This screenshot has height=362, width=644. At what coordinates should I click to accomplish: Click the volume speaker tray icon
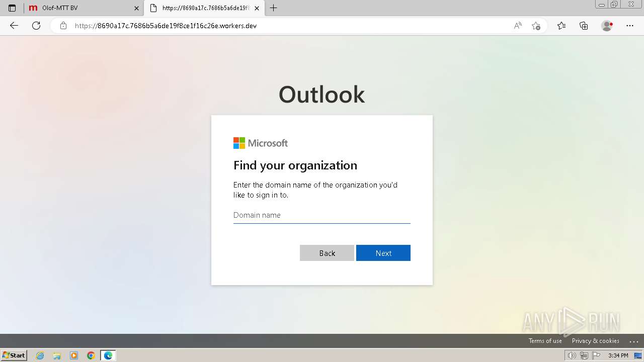(x=572, y=355)
